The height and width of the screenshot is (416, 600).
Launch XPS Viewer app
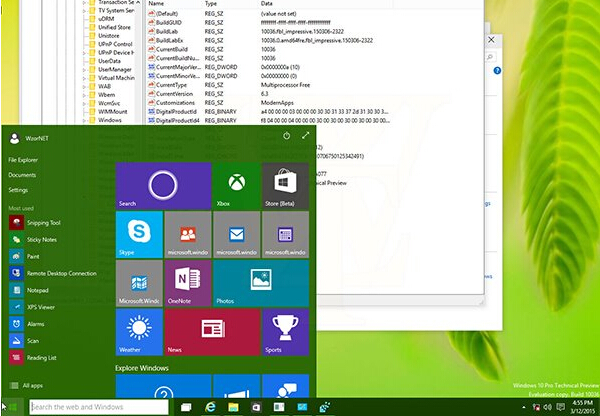pos(32,307)
